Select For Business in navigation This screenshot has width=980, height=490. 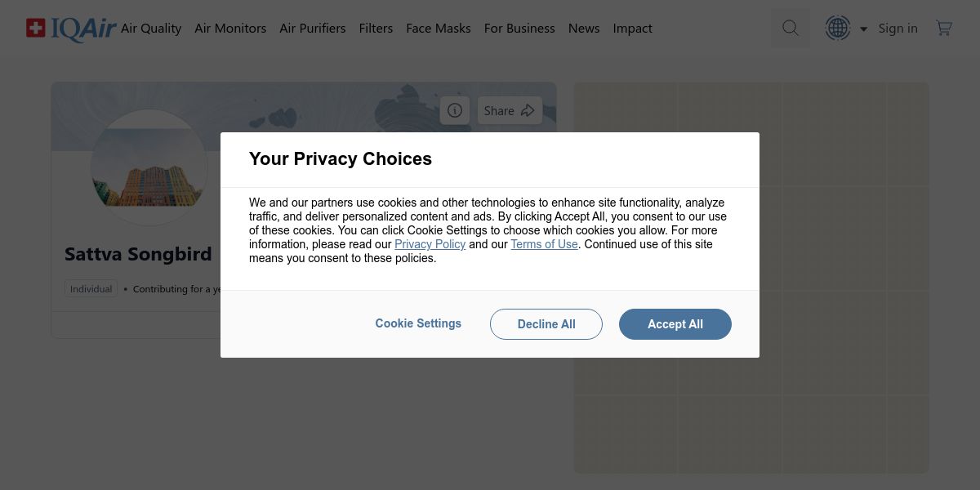click(519, 28)
